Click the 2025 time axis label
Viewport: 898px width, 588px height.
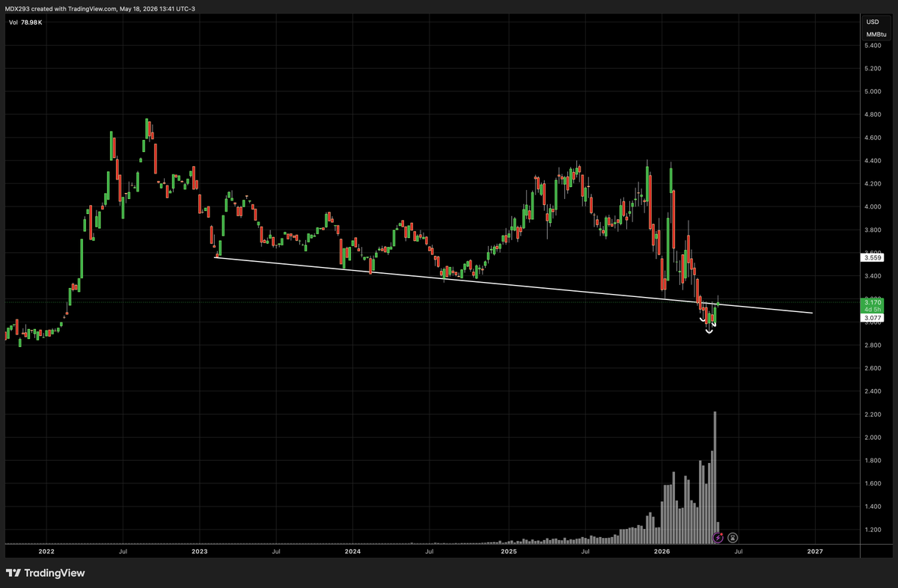click(509, 551)
